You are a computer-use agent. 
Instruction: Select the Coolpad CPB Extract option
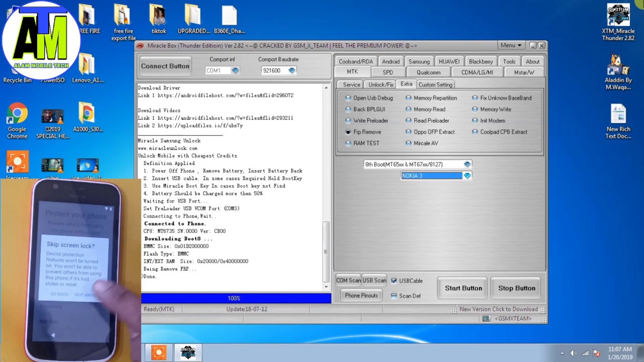pos(500,132)
